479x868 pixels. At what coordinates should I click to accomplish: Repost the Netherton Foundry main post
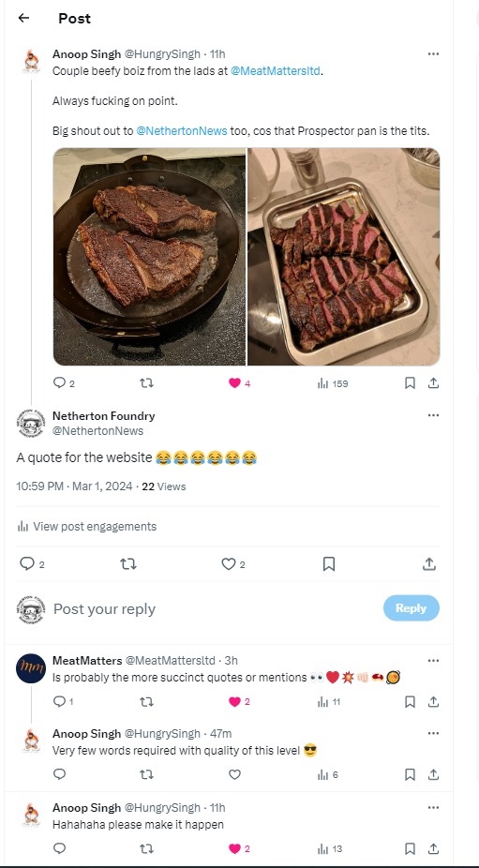pyautogui.click(x=127, y=564)
